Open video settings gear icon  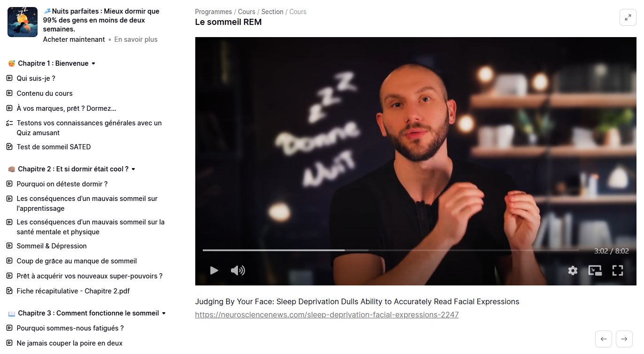573,270
